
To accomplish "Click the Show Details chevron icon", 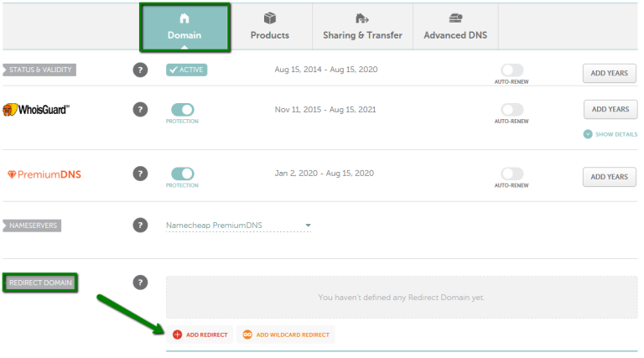I will tap(587, 134).
